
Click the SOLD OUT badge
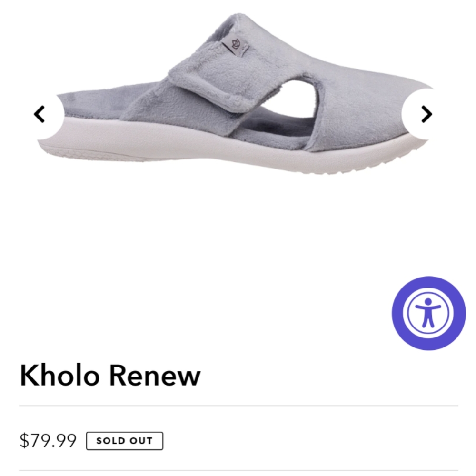tap(124, 440)
